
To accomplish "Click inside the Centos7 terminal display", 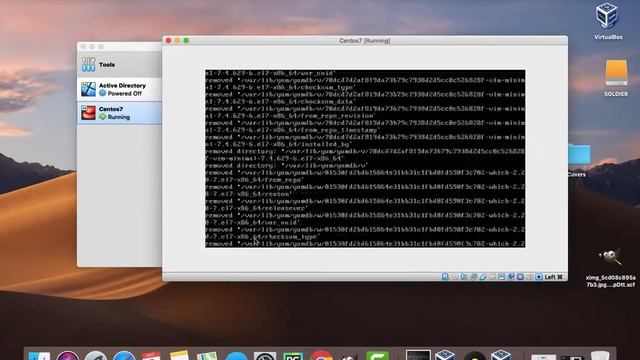I will click(x=365, y=158).
